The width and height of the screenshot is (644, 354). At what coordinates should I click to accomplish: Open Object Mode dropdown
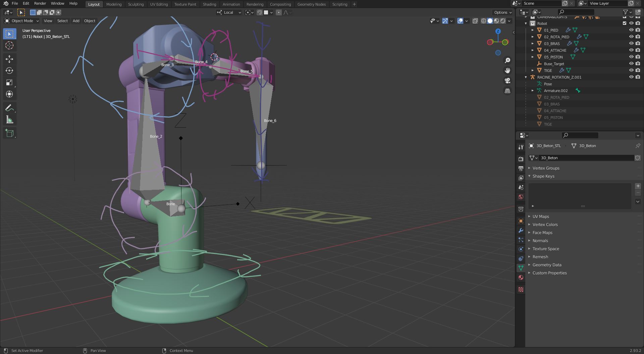click(22, 21)
